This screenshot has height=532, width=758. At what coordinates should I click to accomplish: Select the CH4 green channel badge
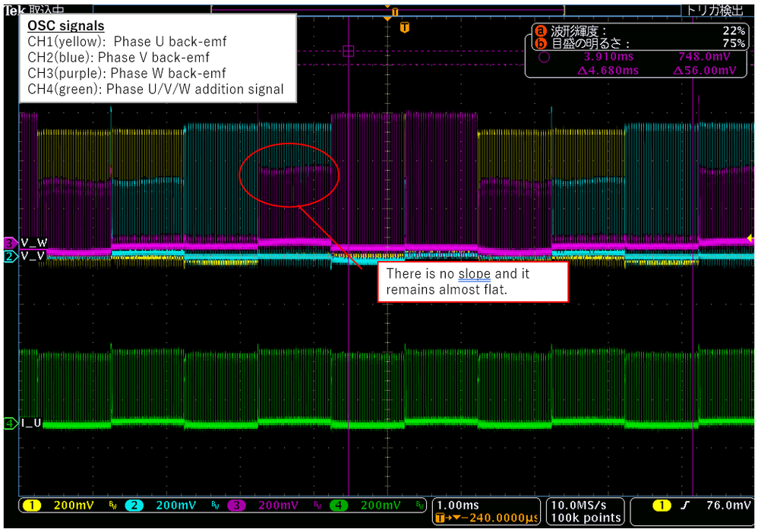point(339,505)
